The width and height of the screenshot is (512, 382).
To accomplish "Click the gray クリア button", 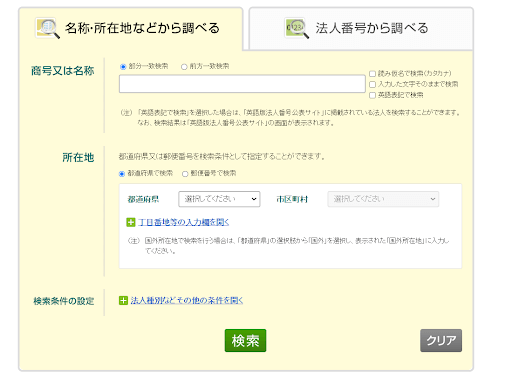I will 441,340.
